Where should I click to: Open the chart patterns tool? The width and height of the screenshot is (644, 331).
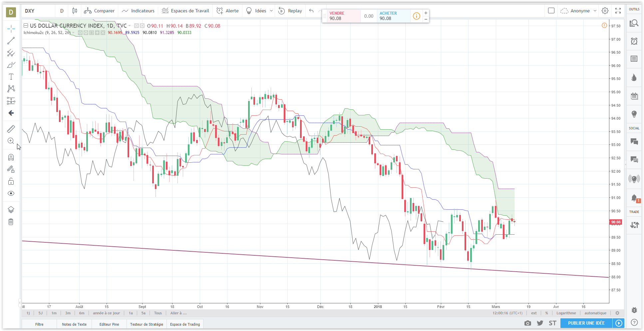11,88
